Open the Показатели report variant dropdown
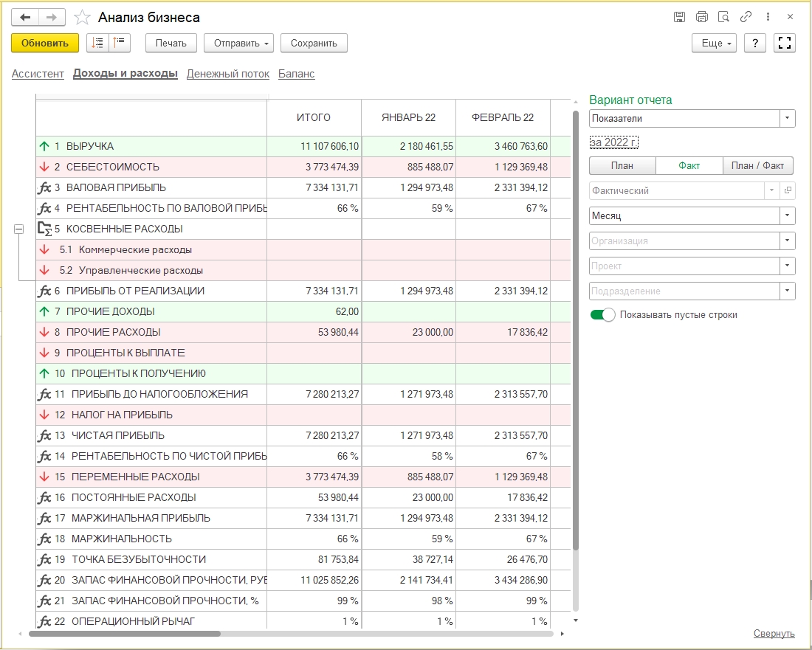 point(787,118)
